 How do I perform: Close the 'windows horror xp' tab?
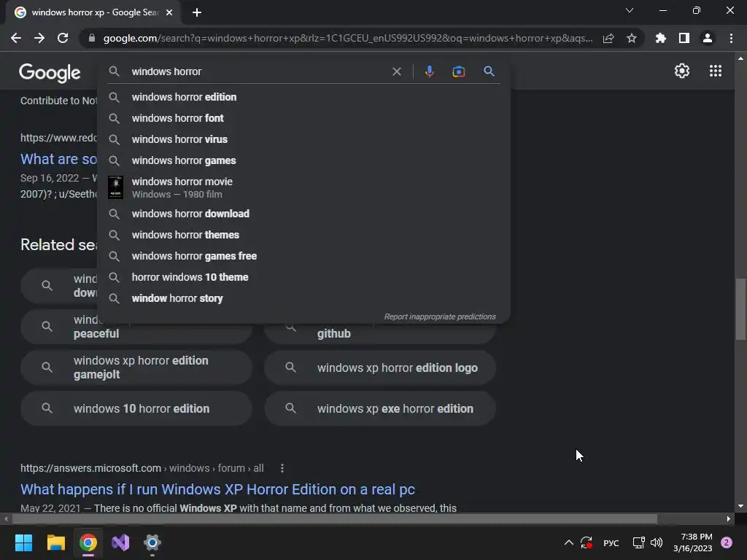pos(169,12)
